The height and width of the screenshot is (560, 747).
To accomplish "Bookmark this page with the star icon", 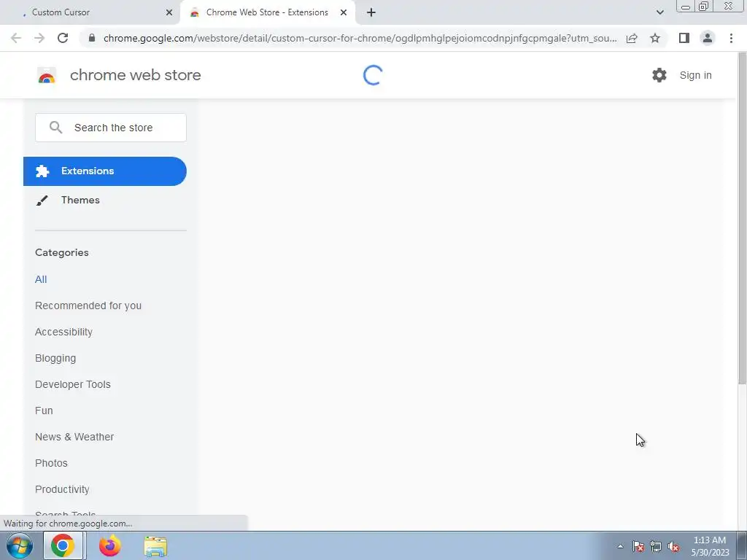I will click(655, 38).
